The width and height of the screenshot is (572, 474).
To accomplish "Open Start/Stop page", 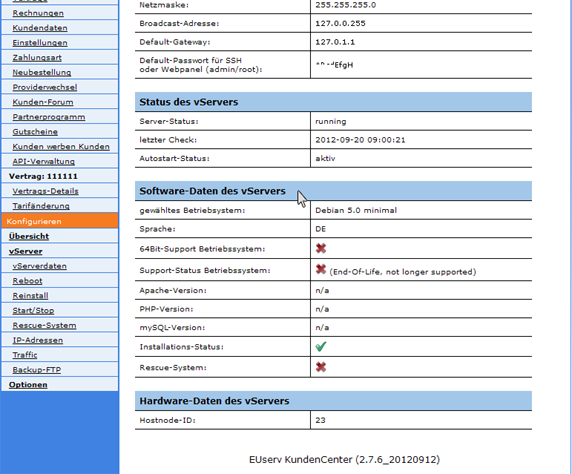I will (x=33, y=311).
